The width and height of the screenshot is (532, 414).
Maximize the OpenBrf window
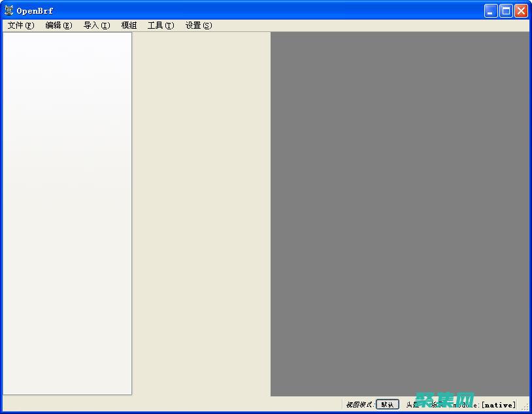[x=505, y=10]
